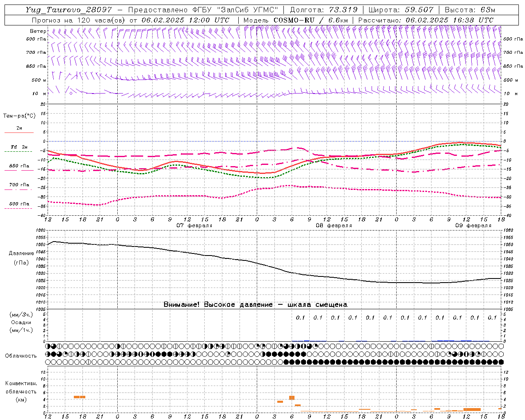Screen dimensions: 525x420
Task: Click the '500 м' wind level label
Action: tap(39, 80)
